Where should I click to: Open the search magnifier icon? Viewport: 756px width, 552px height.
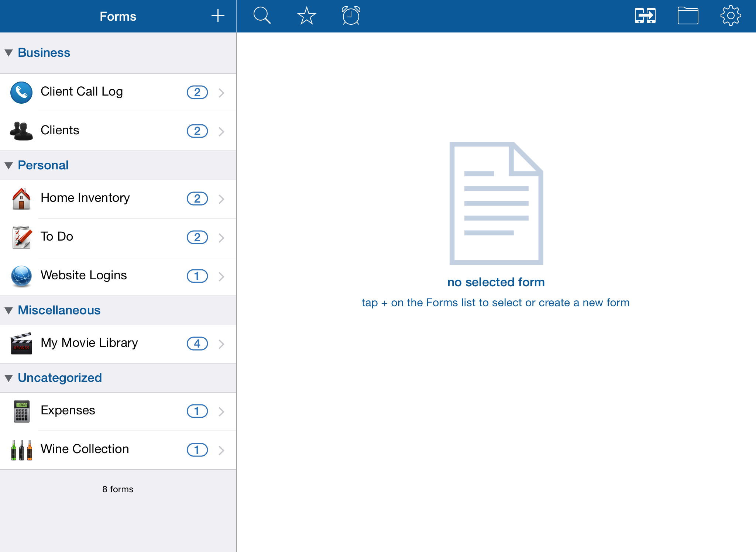[262, 16]
